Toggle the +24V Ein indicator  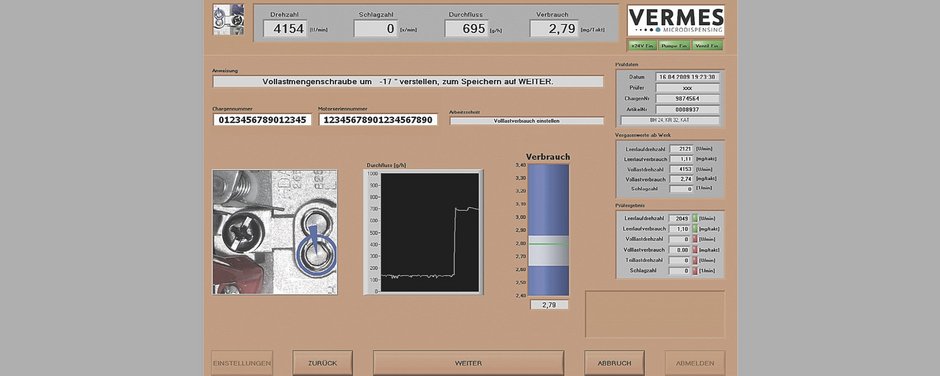coord(642,46)
